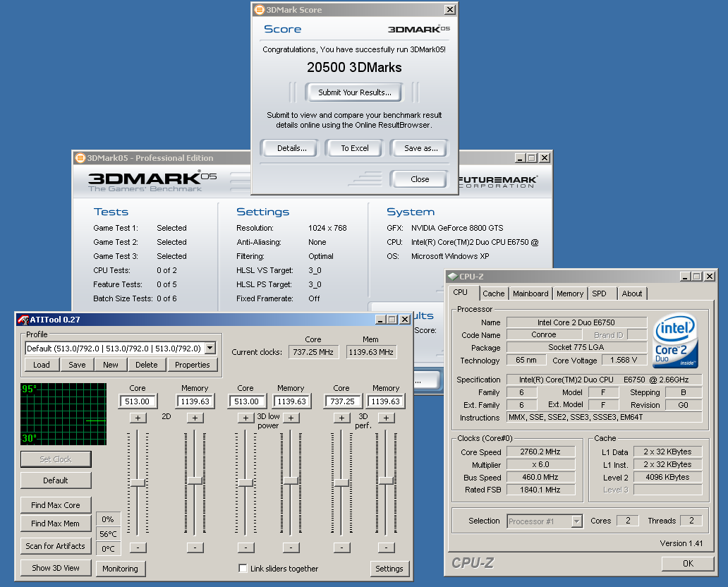This screenshot has width=728, height=587.
Task: Click the 3D perf. Memory clock field
Action: 385,401
